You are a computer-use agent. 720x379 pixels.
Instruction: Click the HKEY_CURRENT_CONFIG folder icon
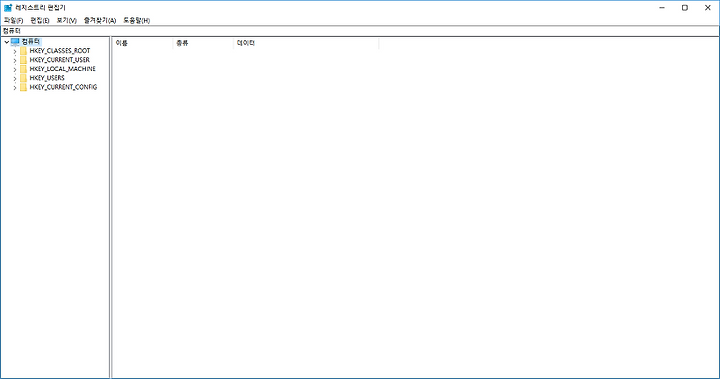point(23,87)
